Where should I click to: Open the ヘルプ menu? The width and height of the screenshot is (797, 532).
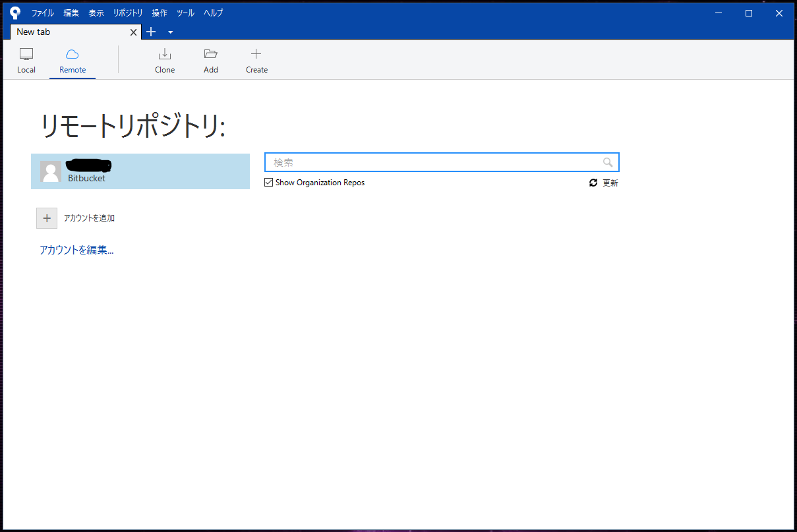[x=213, y=13]
